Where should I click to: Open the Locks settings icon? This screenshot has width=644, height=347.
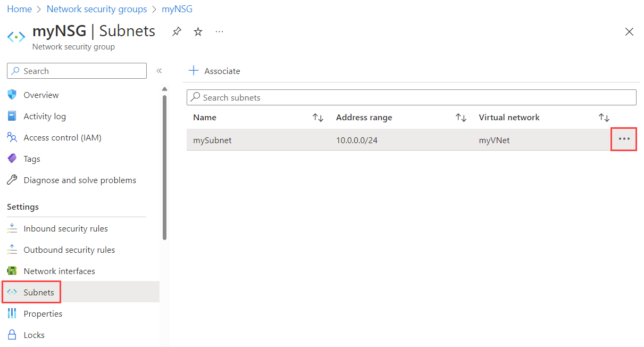coord(12,334)
